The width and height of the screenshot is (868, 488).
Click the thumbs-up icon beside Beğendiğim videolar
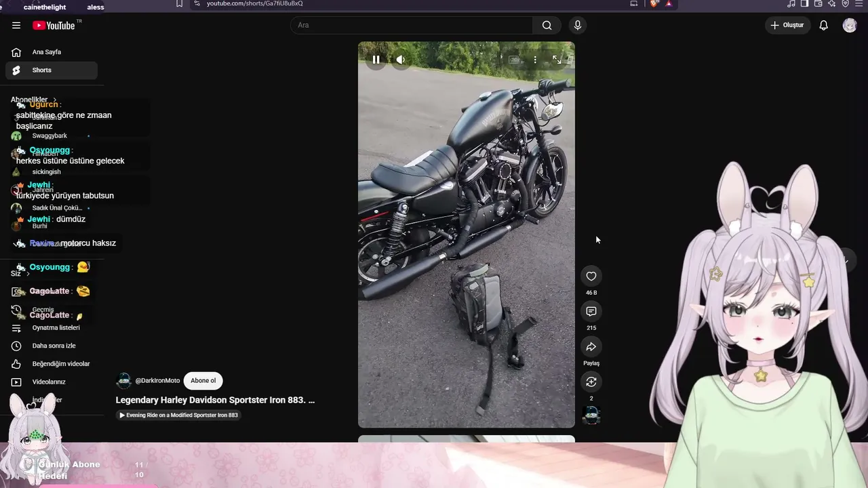point(16,364)
